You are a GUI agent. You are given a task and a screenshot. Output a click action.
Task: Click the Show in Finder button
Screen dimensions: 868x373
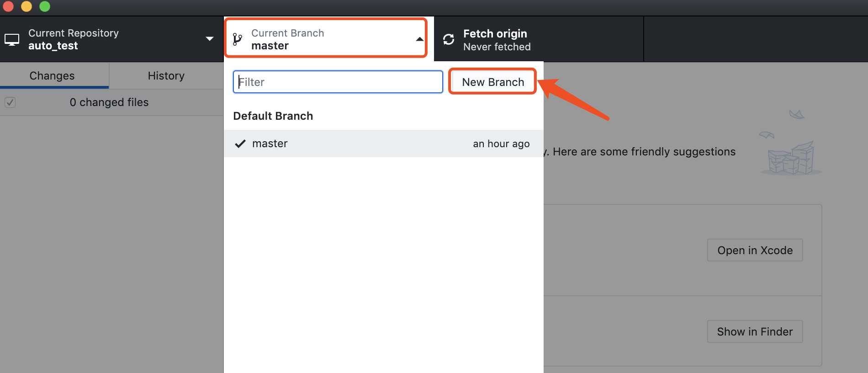[755, 331]
